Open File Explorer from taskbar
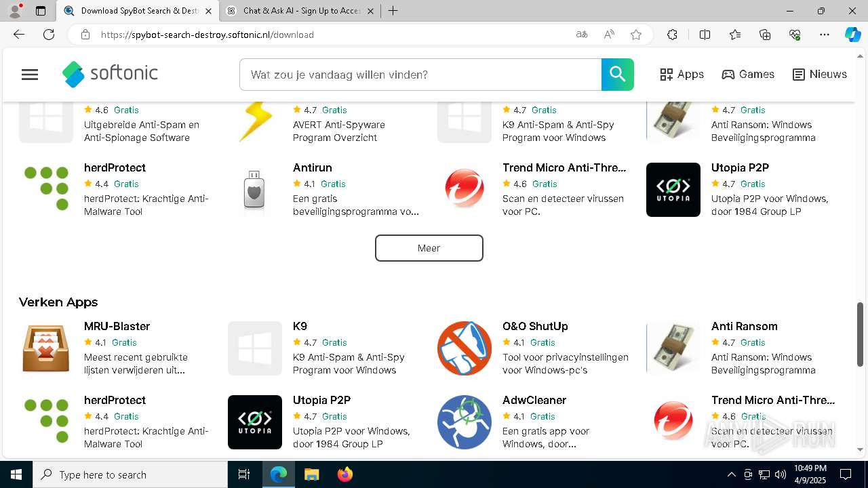The height and width of the screenshot is (488, 868). coord(311,474)
